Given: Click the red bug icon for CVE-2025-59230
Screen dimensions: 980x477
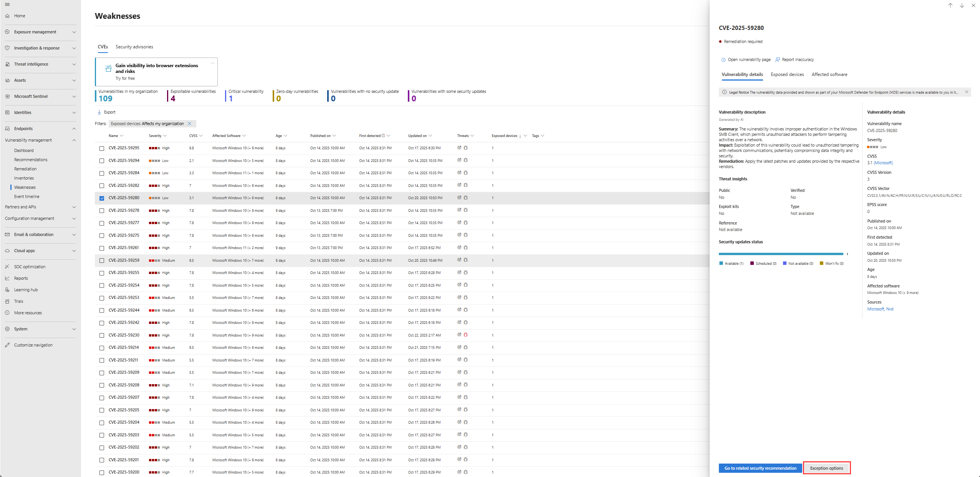Looking at the screenshot, I should [x=466, y=335].
